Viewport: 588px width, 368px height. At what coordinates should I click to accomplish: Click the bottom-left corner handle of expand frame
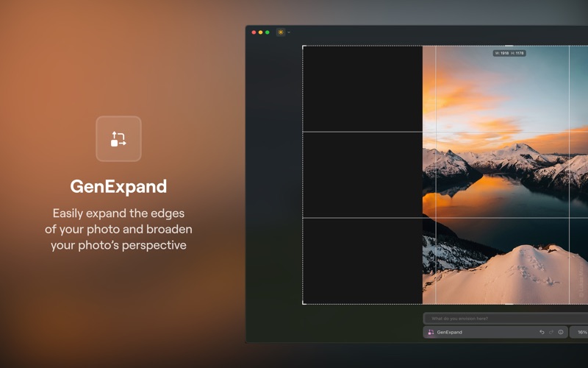(x=304, y=303)
